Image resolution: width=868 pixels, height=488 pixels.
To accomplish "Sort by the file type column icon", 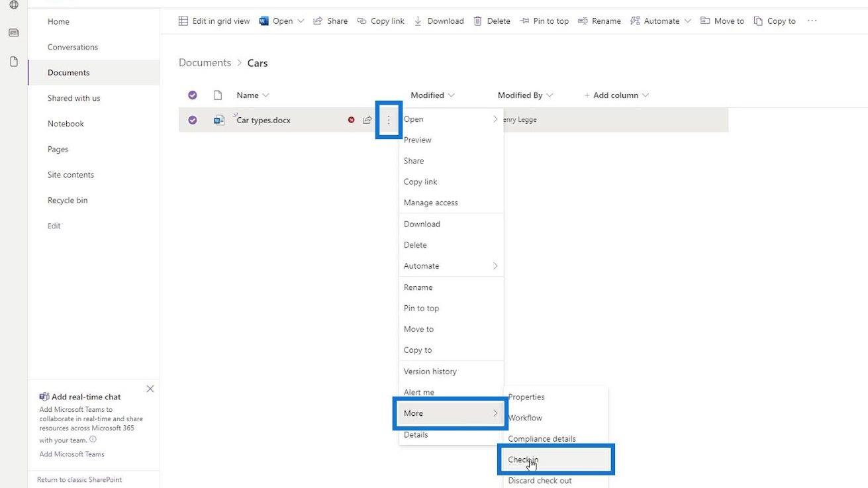I will tap(218, 95).
